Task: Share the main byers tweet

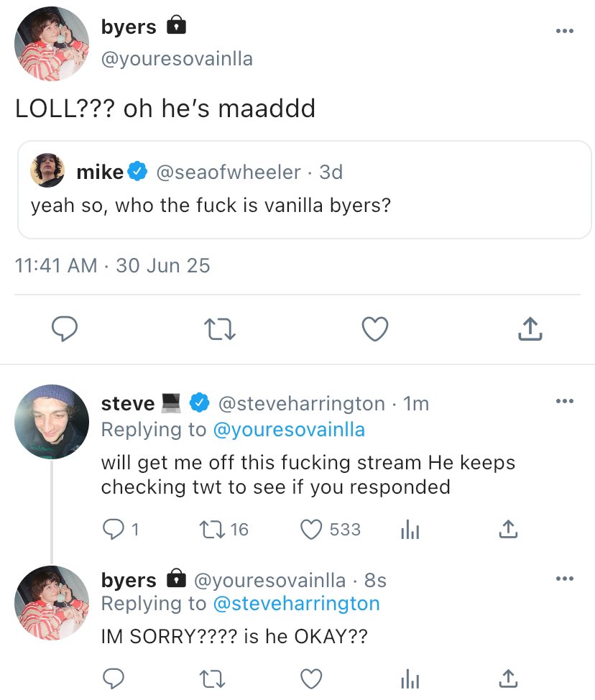Action: pyautogui.click(x=528, y=329)
